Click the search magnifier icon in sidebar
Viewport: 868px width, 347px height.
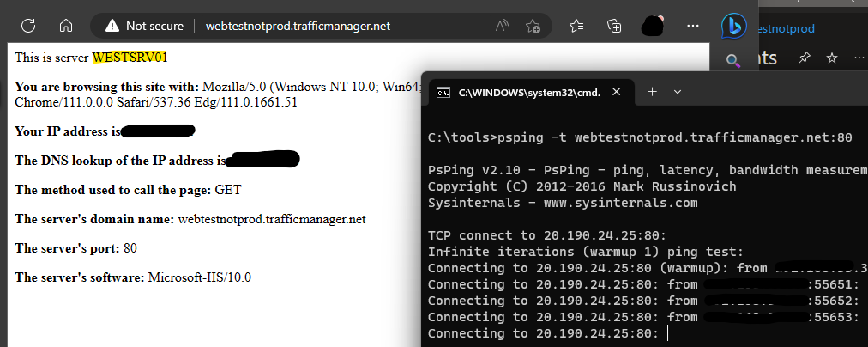[733, 60]
